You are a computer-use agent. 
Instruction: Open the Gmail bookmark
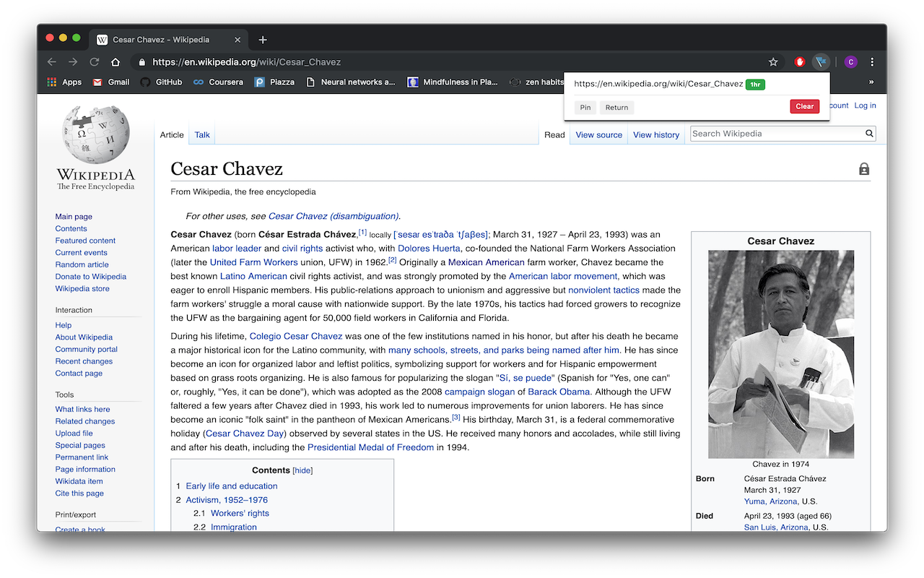point(111,82)
